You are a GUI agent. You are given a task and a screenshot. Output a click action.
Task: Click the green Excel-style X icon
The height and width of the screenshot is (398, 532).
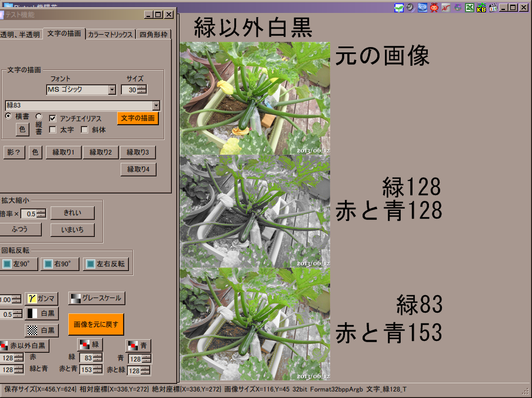(470, 8)
